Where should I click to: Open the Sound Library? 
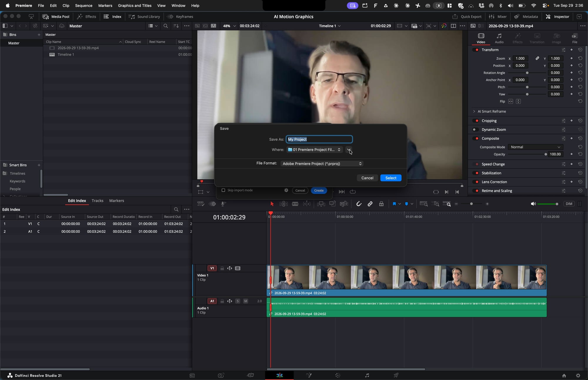[144, 17]
